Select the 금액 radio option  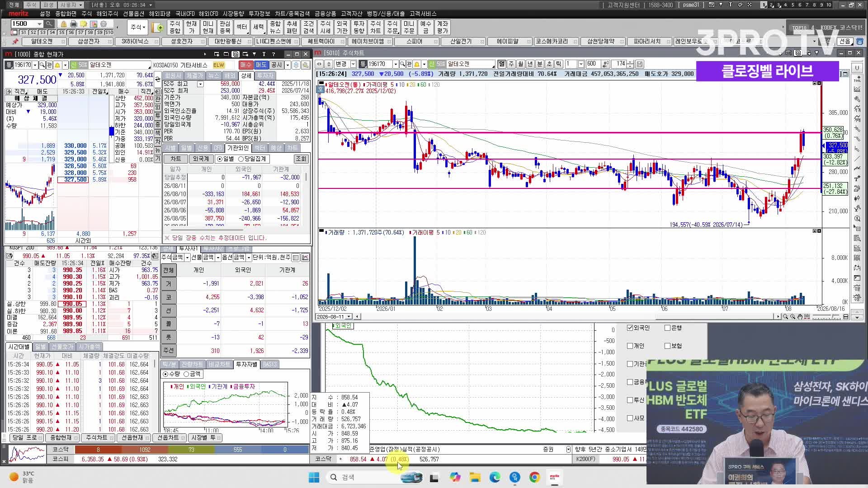coord(186,374)
